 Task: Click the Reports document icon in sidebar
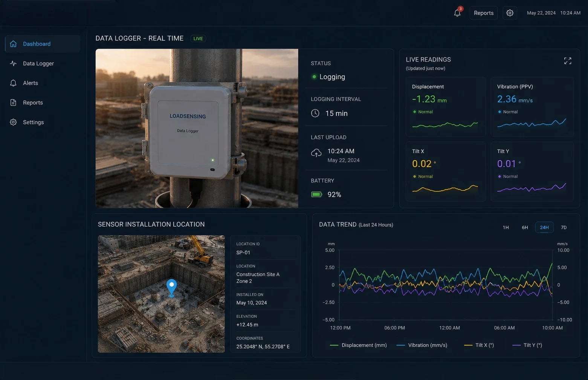pyautogui.click(x=13, y=103)
